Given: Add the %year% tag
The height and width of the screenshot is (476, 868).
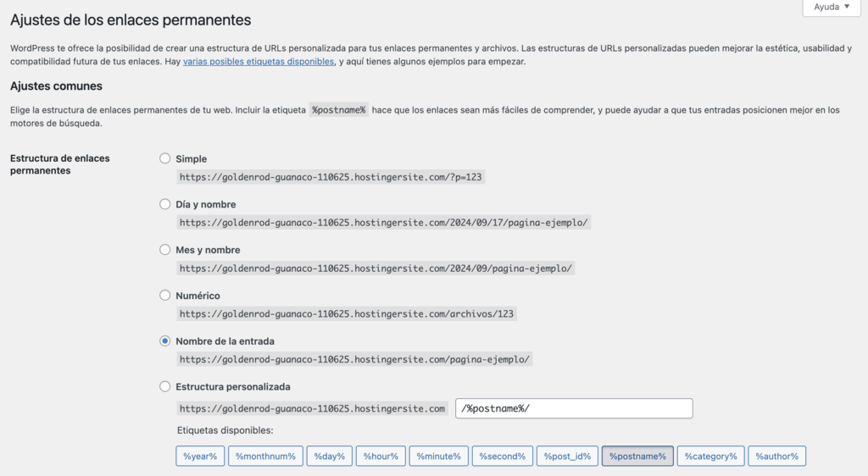Looking at the screenshot, I should 201,457.
